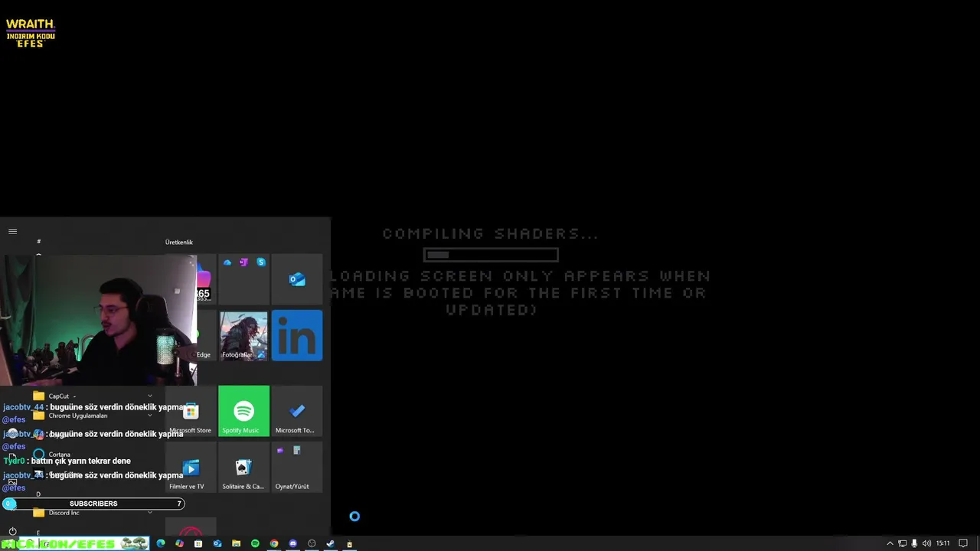Open the Outlook mail tile
Image resolution: width=980 pixels, height=551 pixels.
297,279
